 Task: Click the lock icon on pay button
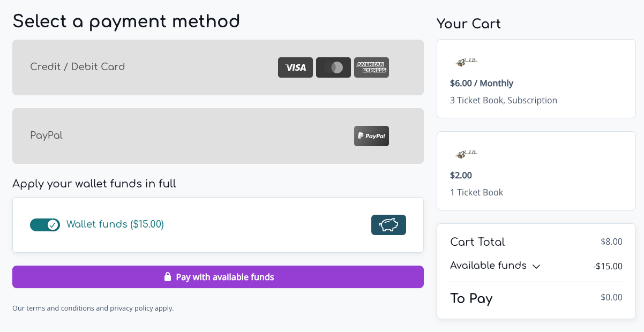point(168,277)
